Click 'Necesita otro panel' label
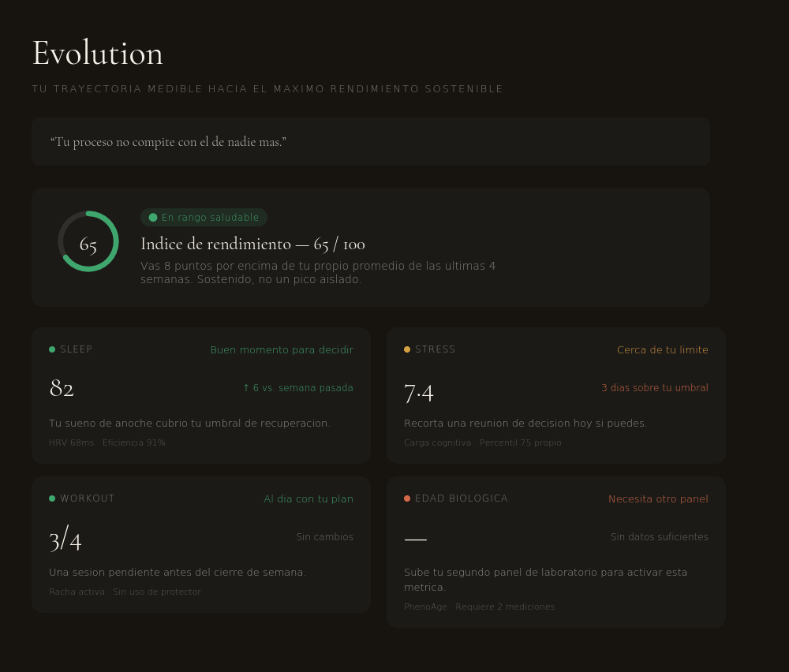The width and height of the screenshot is (789, 672). point(658,498)
